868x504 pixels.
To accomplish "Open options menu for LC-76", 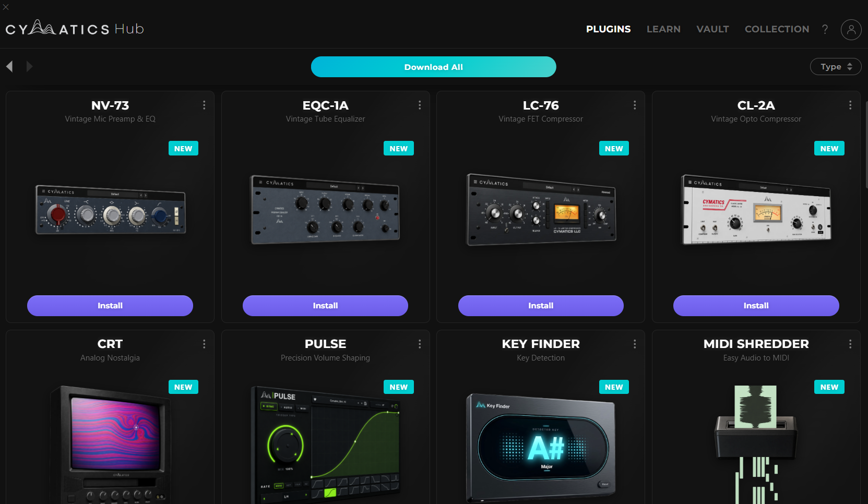I will [x=635, y=105].
